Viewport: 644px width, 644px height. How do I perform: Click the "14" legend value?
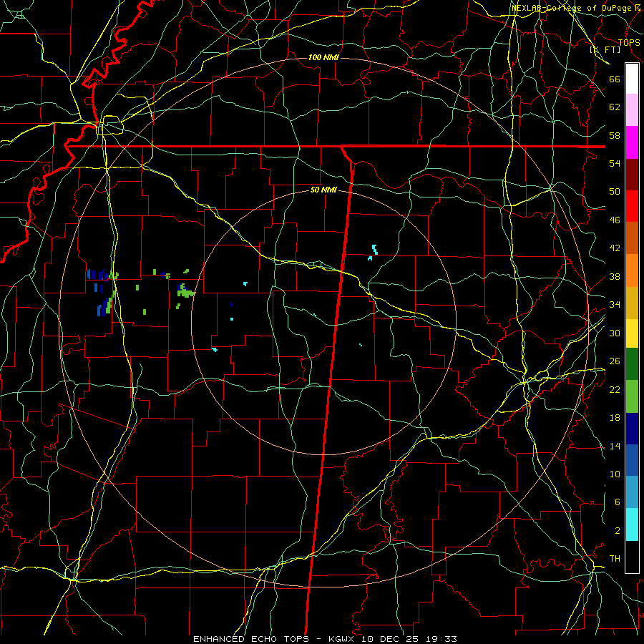pos(615,446)
